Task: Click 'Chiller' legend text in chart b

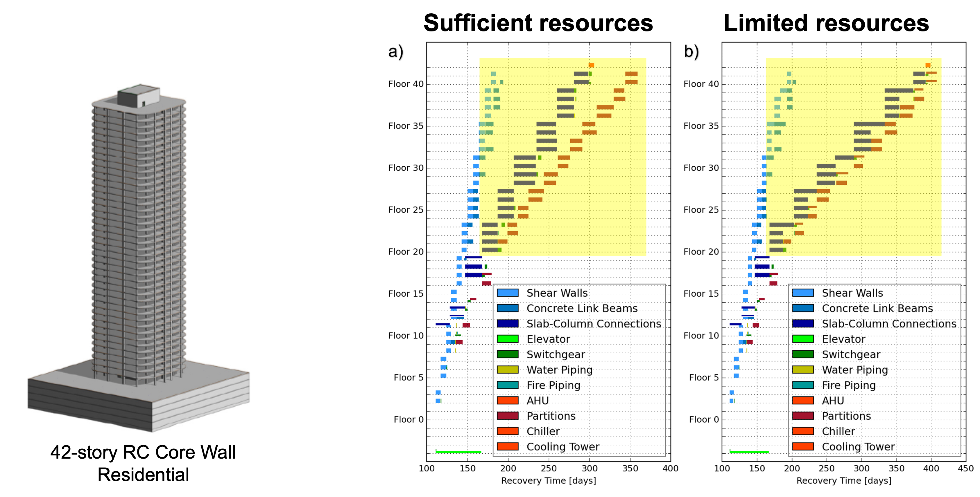Action: (839, 431)
